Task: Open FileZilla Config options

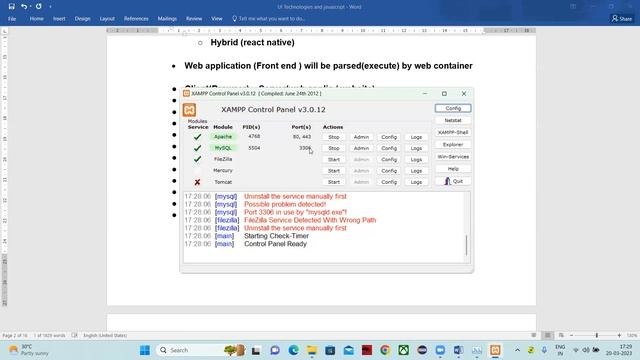Action: [x=389, y=160]
